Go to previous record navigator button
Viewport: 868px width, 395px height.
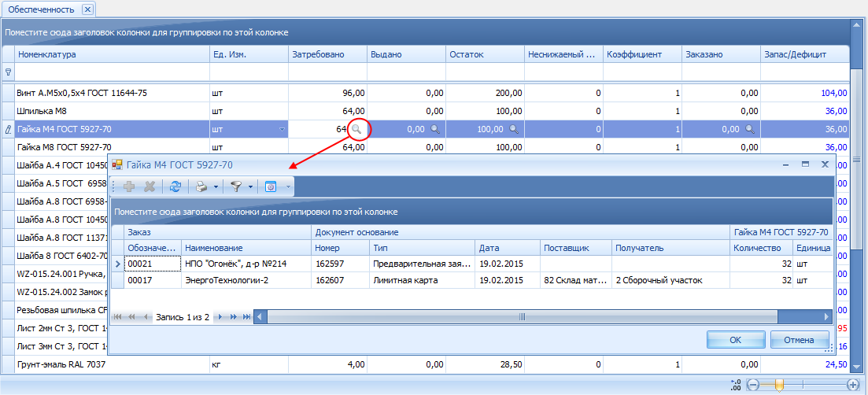tap(146, 317)
